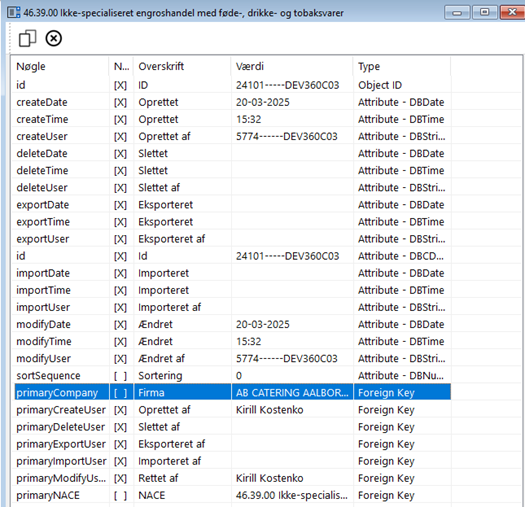Close the window with the red X
The width and height of the screenshot is (525, 507).
coord(512,13)
